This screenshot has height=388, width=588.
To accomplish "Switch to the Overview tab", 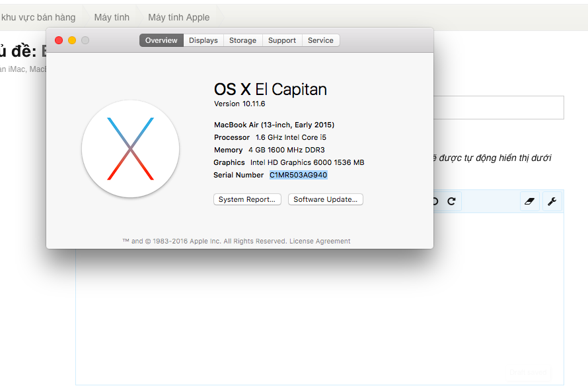I will [161, 40].
